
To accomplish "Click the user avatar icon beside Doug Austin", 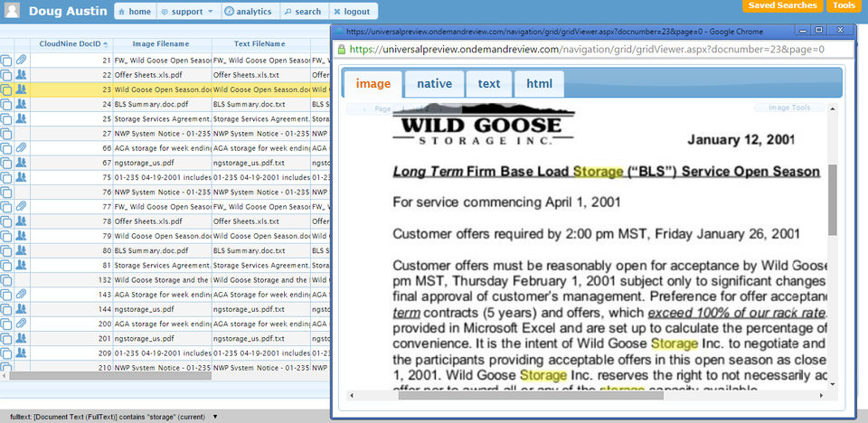I will 12,10.
